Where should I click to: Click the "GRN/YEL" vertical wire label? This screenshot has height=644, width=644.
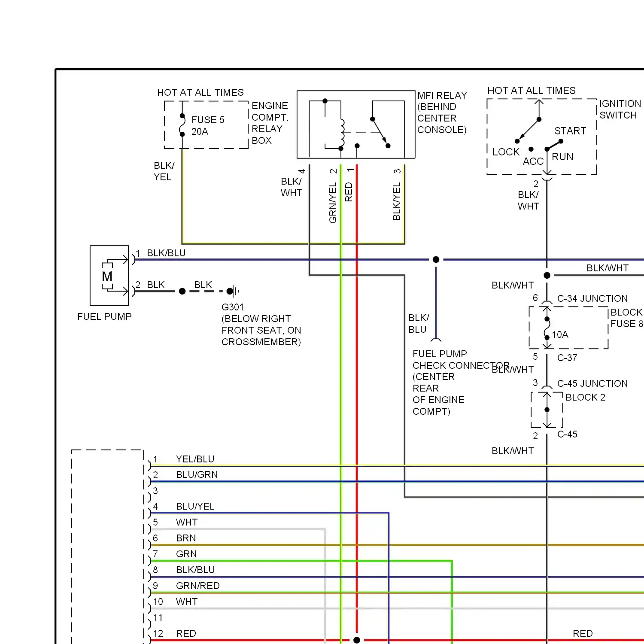(333, 203)
